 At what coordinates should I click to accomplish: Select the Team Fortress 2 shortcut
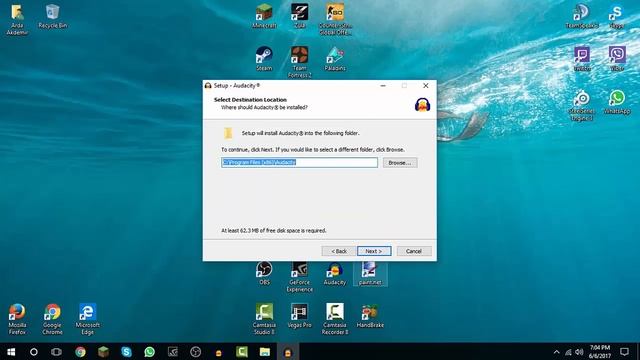tap(300, 62)
